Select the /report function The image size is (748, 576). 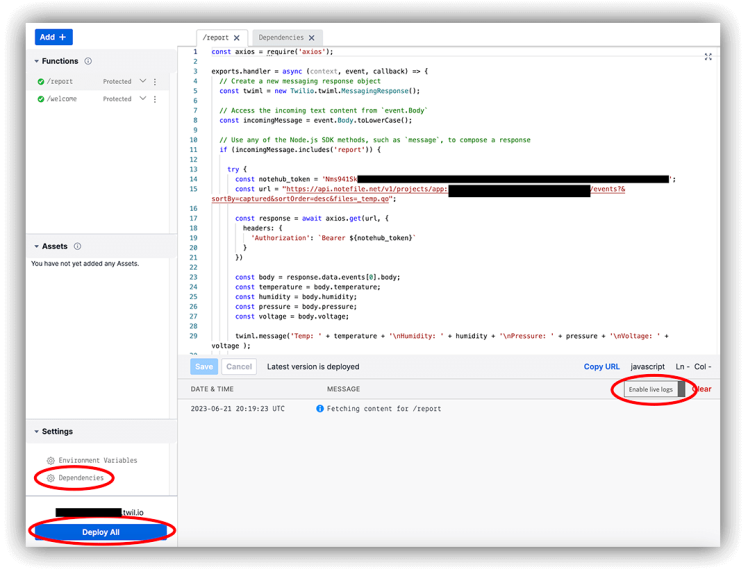click(x=60, y=82)
